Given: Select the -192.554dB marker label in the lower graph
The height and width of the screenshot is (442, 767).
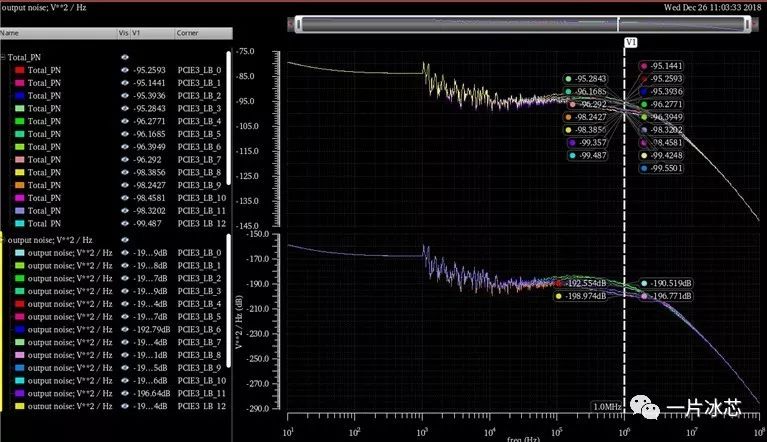Looking at the screenshot, I should (x=582, y=283).
